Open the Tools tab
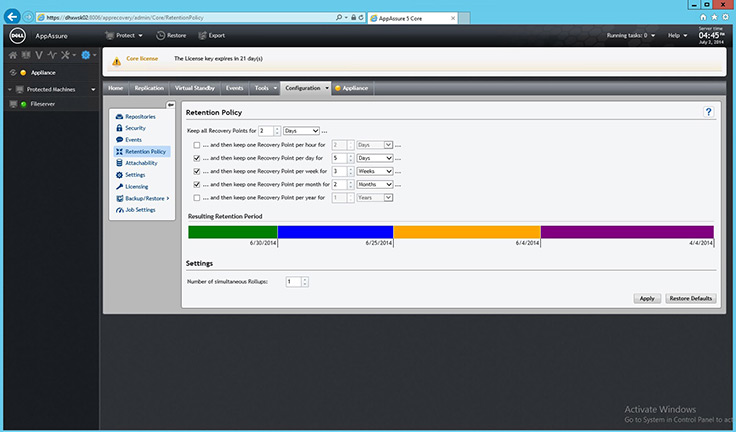Viewport: 736px width, 432px height. pos(265,88)
